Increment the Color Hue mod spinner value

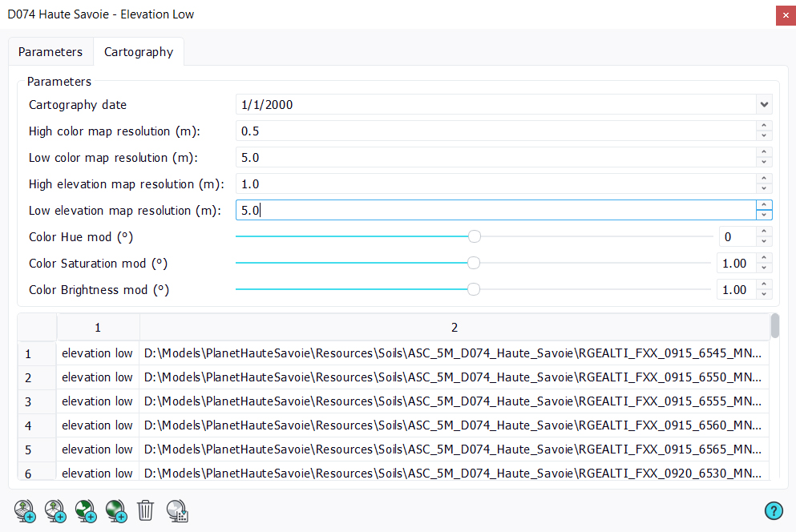[x=764, y=232]
